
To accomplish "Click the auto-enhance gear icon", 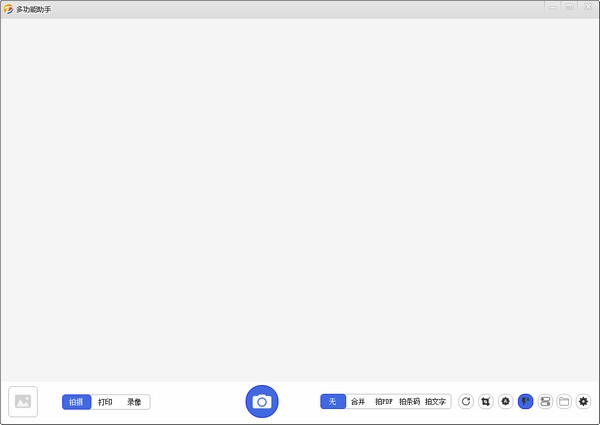I will 505,401.
